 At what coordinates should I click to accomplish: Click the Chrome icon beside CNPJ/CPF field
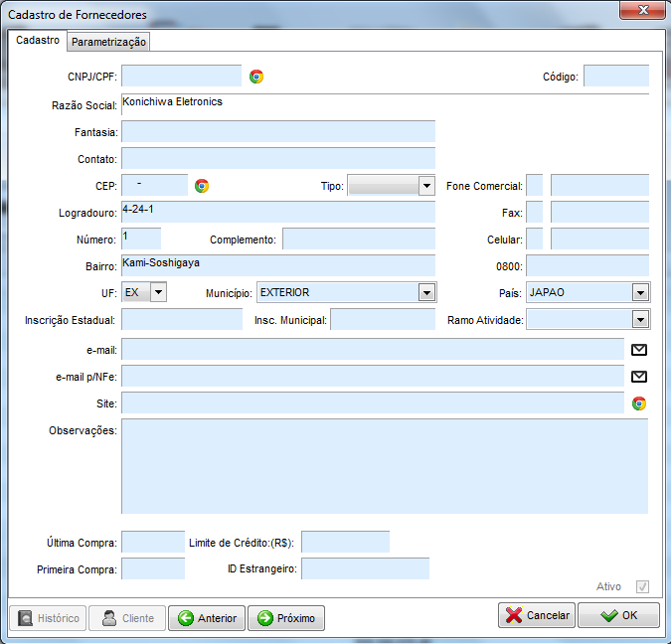point(256,77)
